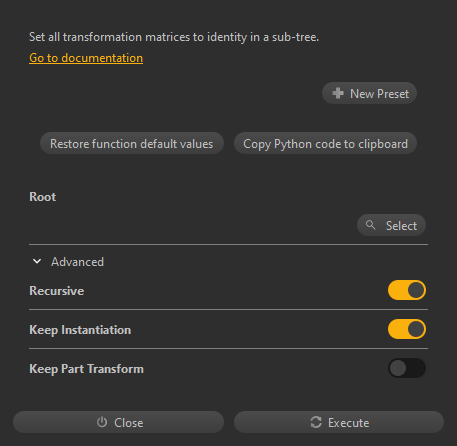Click the Root parameter label
Image resolution: width=457 pixels, height=446 pixels.
coord(43,197)
